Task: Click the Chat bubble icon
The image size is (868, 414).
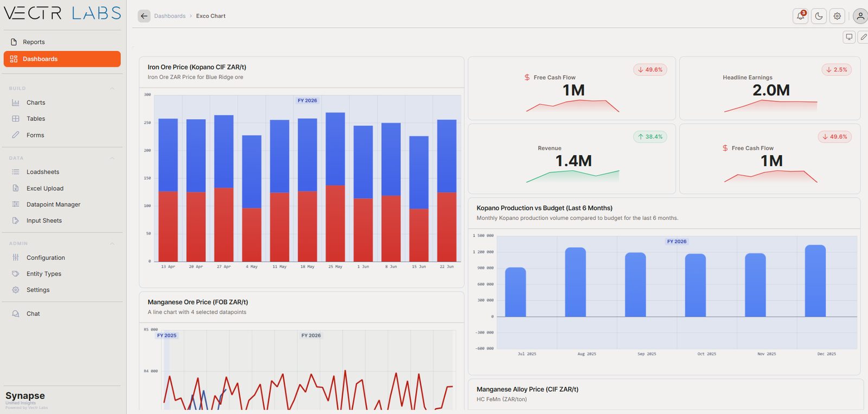Action: point(16,314)
